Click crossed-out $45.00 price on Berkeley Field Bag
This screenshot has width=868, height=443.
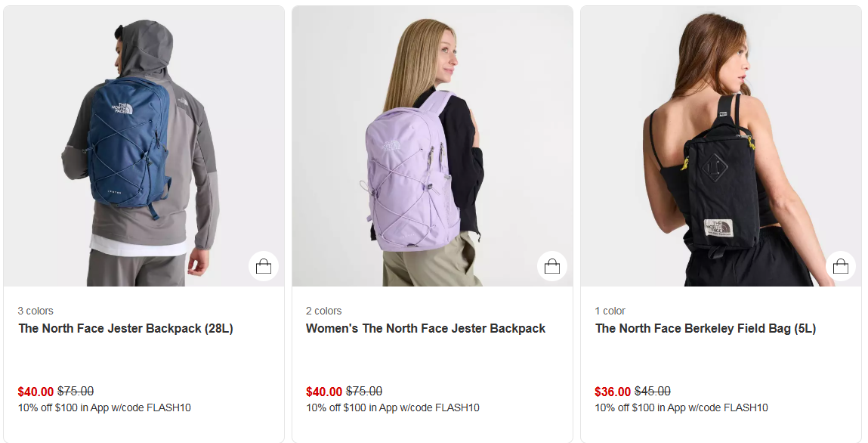point(653,392)
